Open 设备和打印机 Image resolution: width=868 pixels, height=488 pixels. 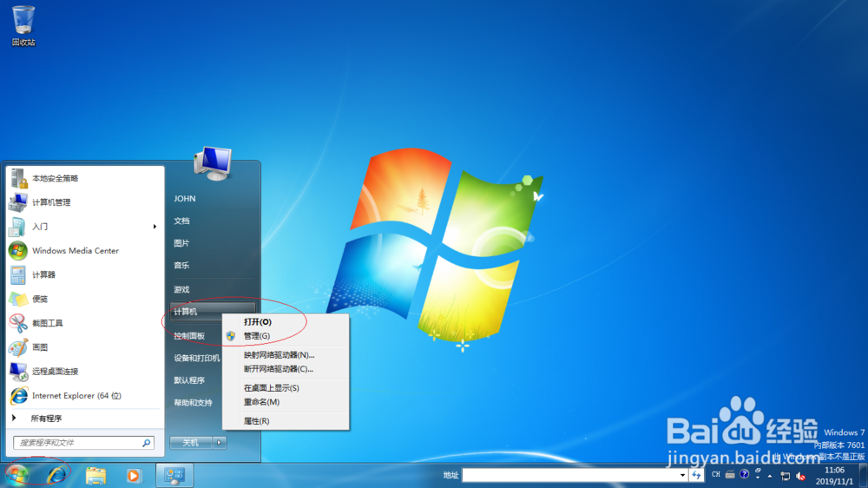tap(196, 359)
